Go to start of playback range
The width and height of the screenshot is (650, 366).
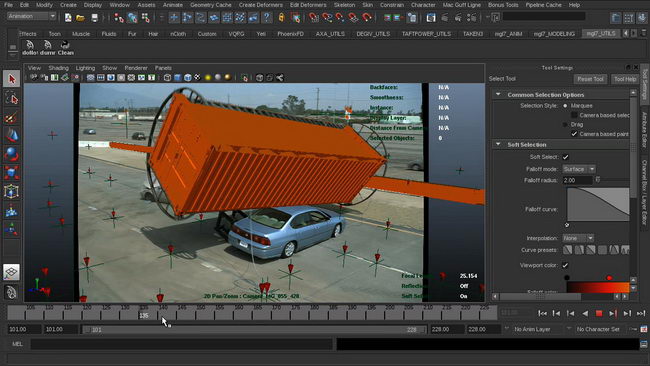point(542,313)
